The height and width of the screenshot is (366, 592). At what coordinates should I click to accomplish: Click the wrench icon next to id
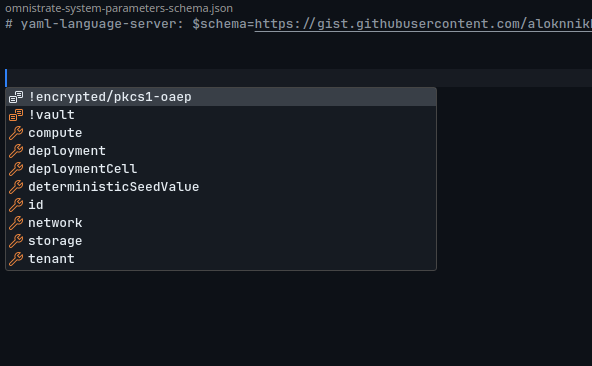click(16, 205)
